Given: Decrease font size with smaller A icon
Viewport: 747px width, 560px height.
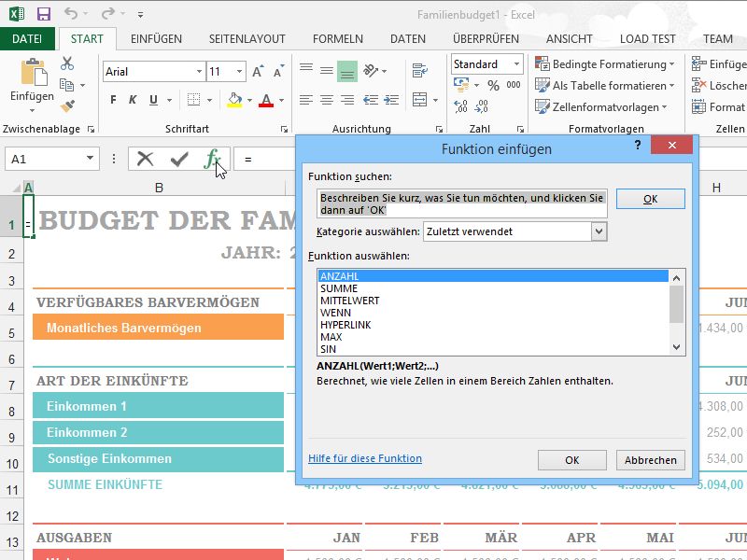Looking at the screenshot, I should [x=278, y=72].
